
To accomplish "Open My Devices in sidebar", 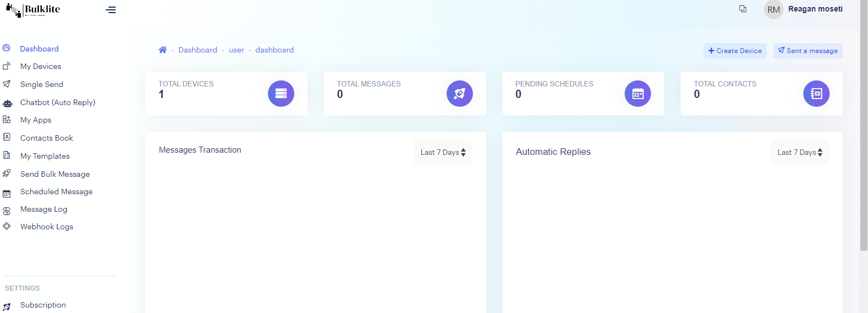I will click(x=41, y=66).
